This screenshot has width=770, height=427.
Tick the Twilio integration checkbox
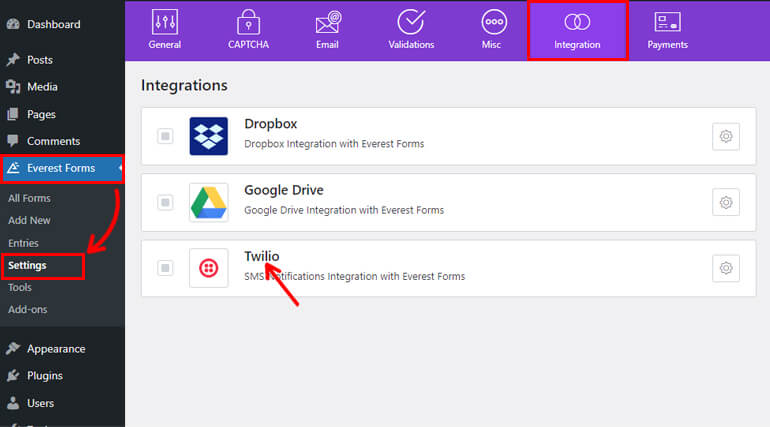[x=165, y=268]
